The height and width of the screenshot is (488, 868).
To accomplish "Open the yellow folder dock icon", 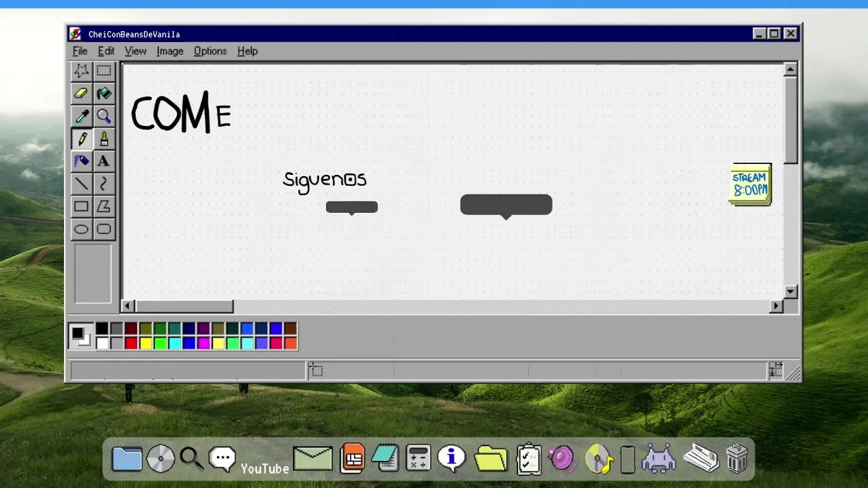I will point(491,459).
